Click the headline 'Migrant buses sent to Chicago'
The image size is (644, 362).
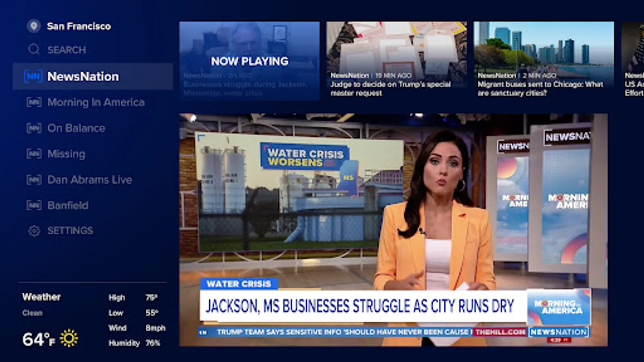[x=540, y=88]
